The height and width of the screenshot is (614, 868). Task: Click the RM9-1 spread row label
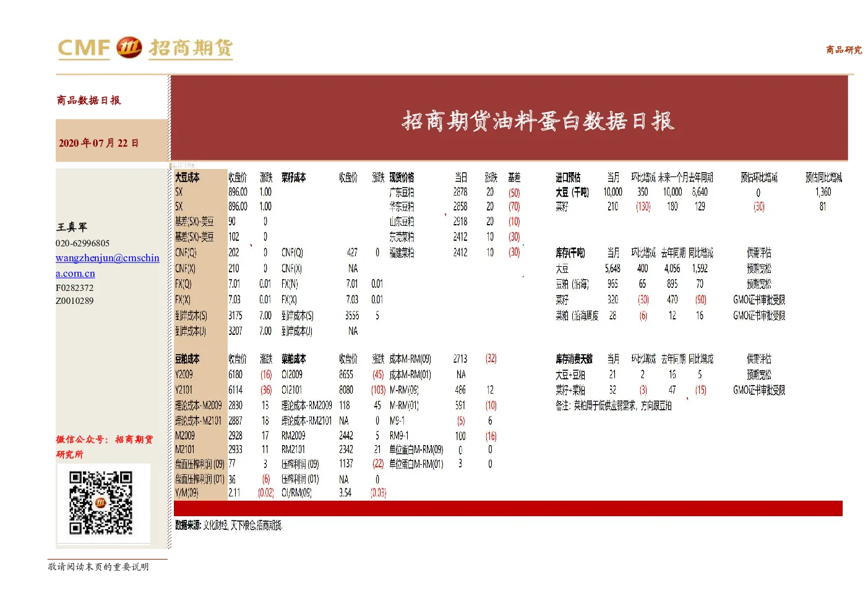[399, 436]
